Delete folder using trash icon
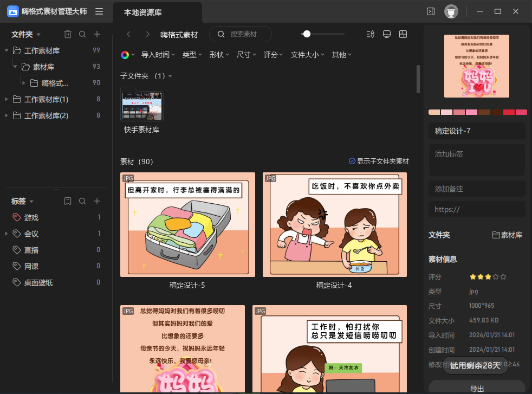The height and width of the screenshot is (394, 532). tap(68, 34)
